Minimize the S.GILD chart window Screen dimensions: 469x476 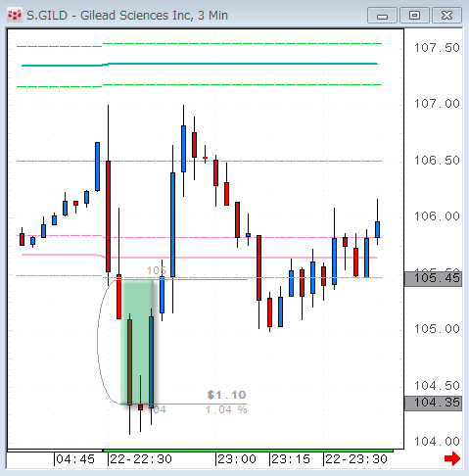point(382,16)
